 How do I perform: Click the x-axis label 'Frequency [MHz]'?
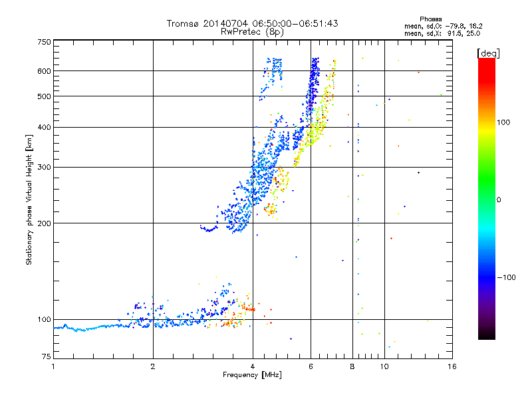pyautogui.click(x=252, y=375)
